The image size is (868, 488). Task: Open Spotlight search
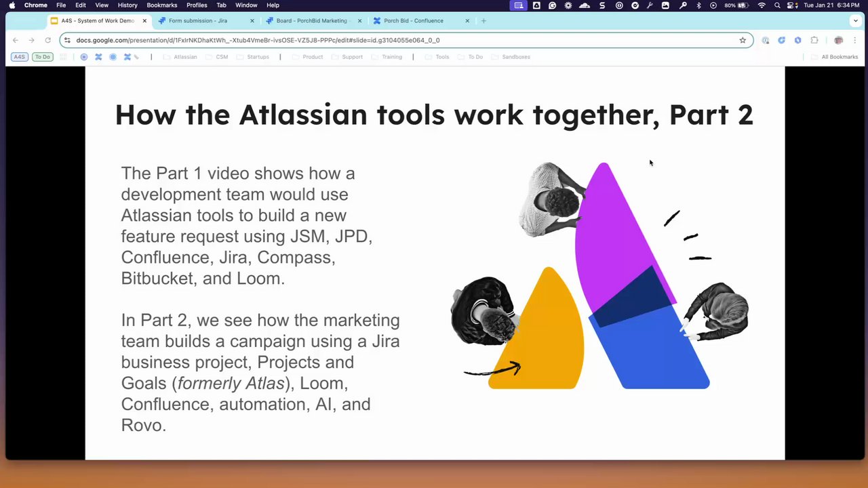pyautogui.click(x=777, y=5)
